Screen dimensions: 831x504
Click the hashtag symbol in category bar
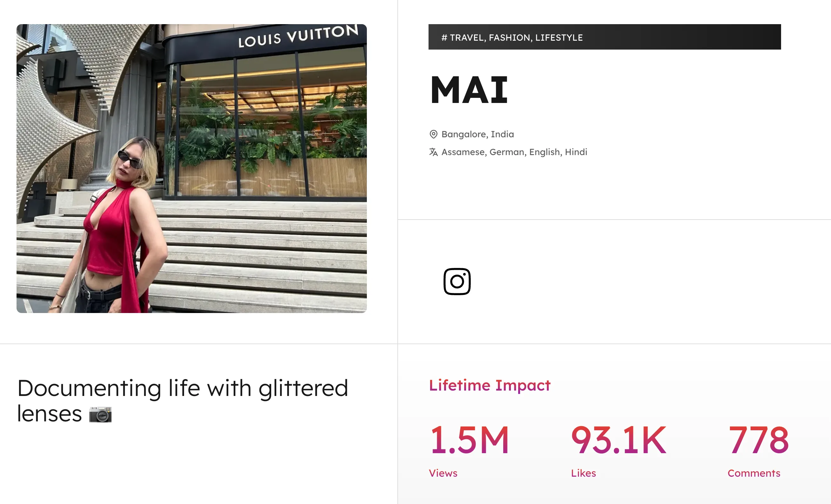point(444,37)
